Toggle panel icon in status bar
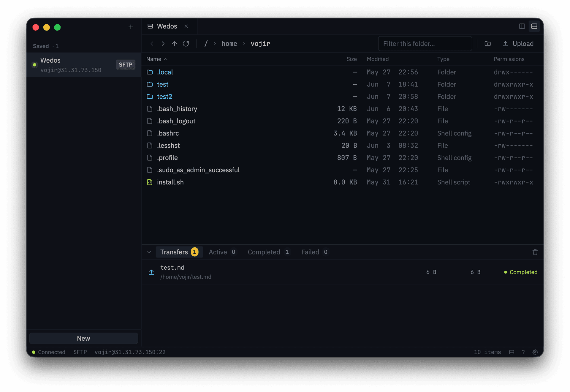Image resolution: width=570 pixels, height=392 pixels. (x=512, y=352)
